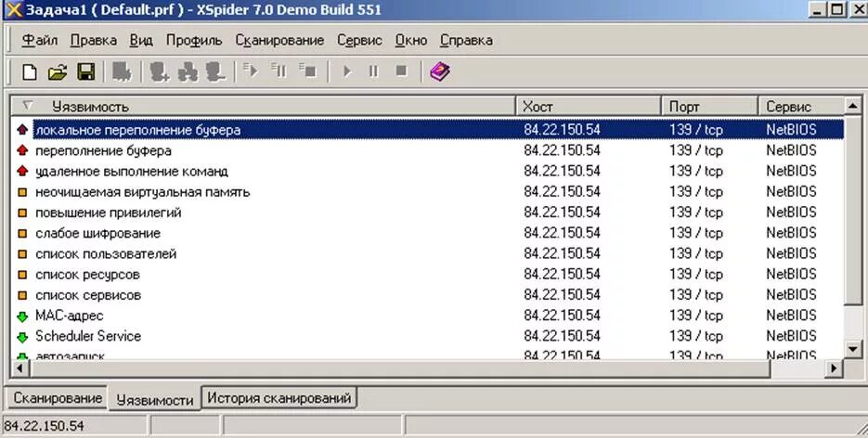868x438 pixels.
Task: Open a task file with the folder icon
Action: tap(58, 71)
